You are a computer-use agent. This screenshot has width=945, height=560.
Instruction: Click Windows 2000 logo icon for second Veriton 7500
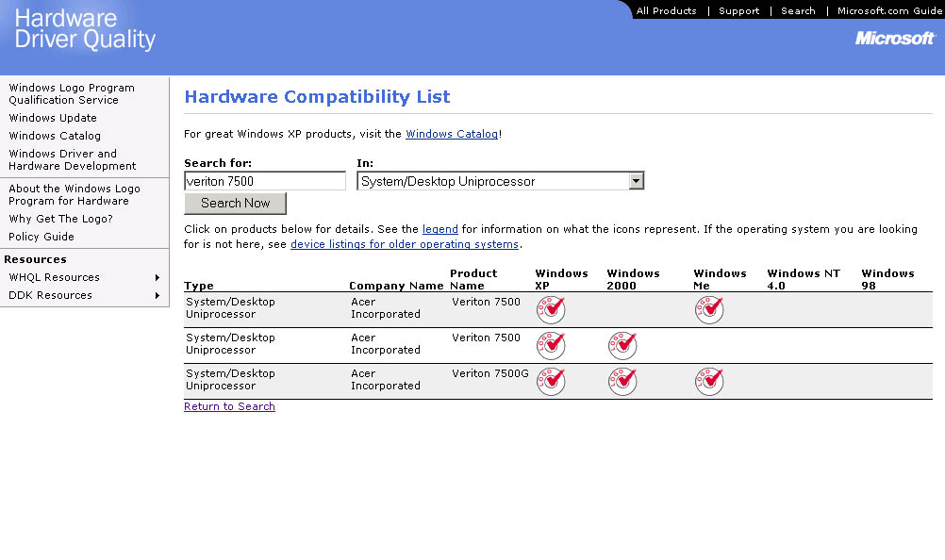(622, 345)
